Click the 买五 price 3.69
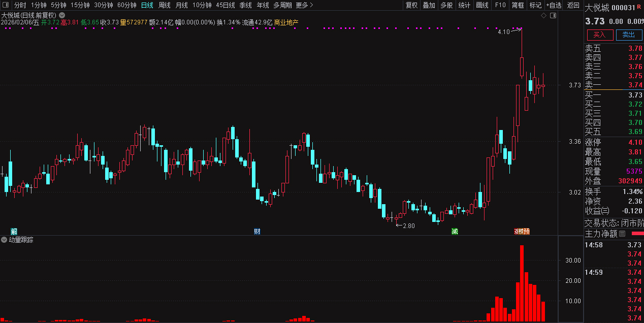Viewport: 644px width, 323px height. pos(635,132)
